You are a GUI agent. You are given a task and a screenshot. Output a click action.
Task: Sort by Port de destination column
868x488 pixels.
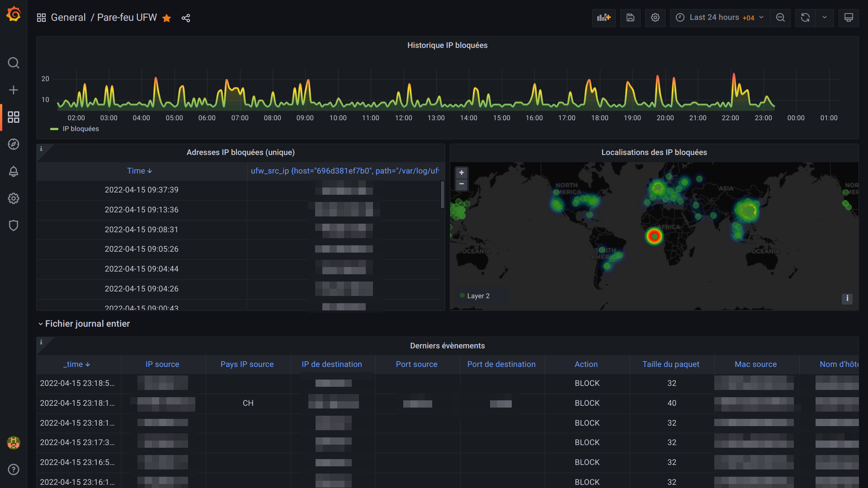point(501,364)
